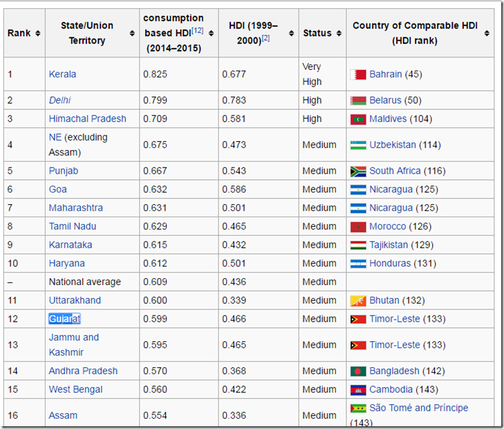Open the Goa link
The image size is (504, 429).
pos(58,190)
